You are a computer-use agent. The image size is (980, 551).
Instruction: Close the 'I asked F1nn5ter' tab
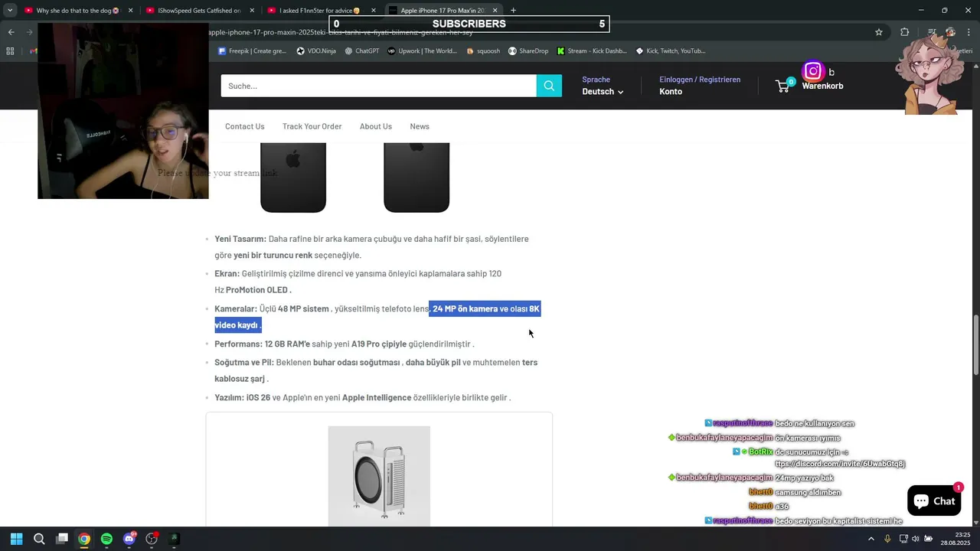click(x=374, y=11)
